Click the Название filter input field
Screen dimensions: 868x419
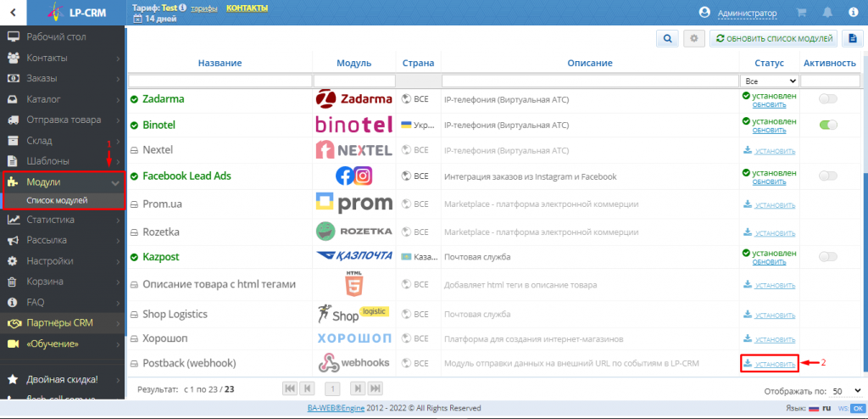pyautogui.click(x=220, y=81)
